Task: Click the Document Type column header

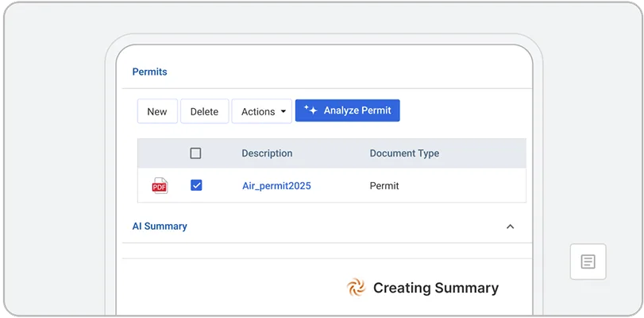Action: pyautogui.click(x=404, y=153)
